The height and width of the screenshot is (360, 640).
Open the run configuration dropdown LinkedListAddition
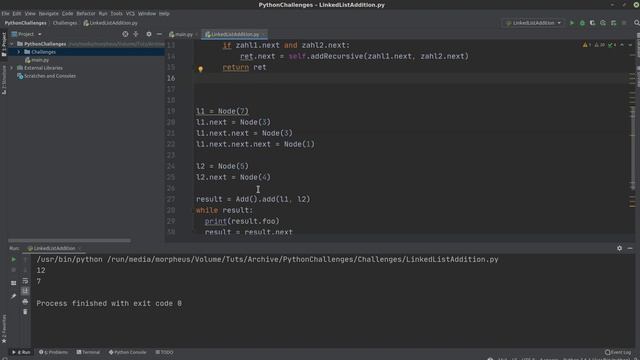click(x=533, y=23)
